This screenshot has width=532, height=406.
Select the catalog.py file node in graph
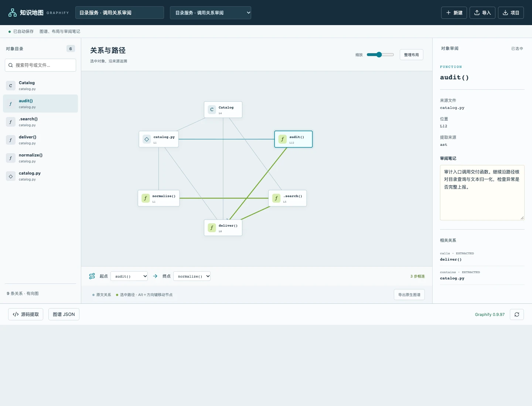coord(159,139)
